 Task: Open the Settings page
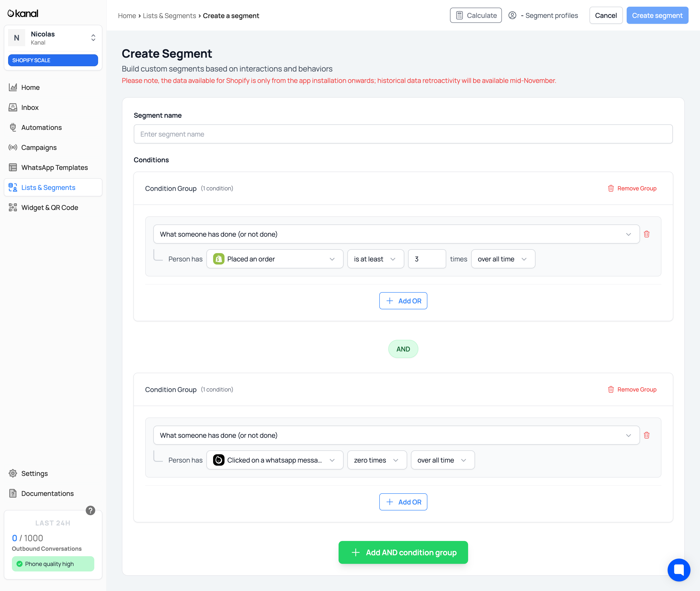35,474
